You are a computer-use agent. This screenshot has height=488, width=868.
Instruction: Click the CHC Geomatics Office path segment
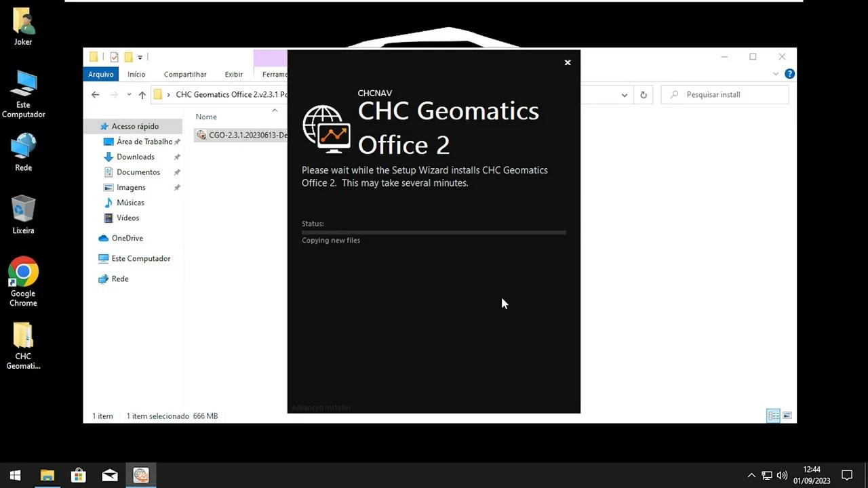click(231, 95)
